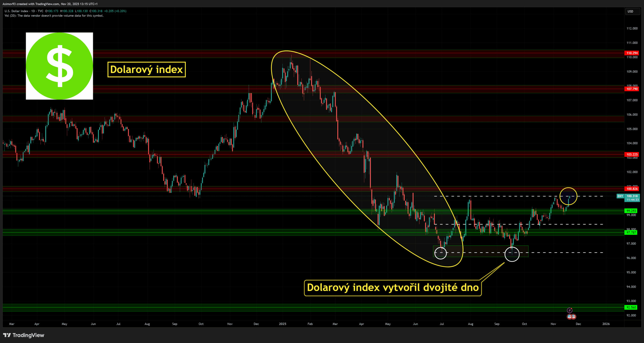644x343 pixels.
Task: Click the red 110.294 price label
Action: click(x=632, y=53)
